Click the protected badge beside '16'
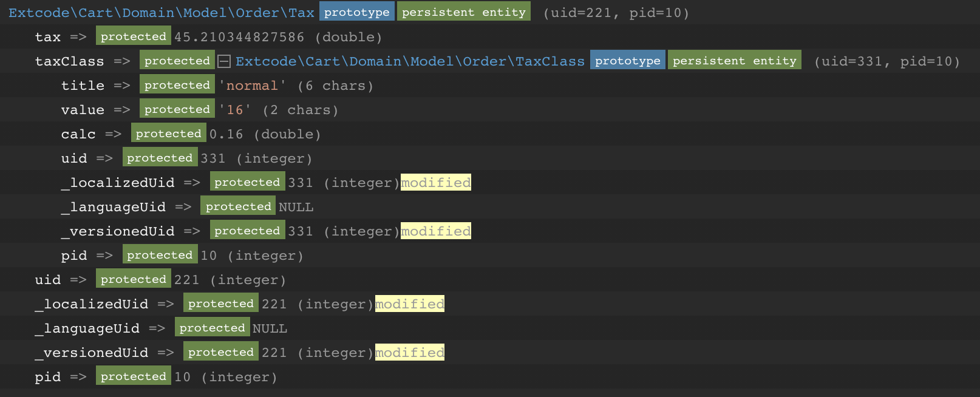980x397 pixels. pyautogui.click(x=177, y=109)
